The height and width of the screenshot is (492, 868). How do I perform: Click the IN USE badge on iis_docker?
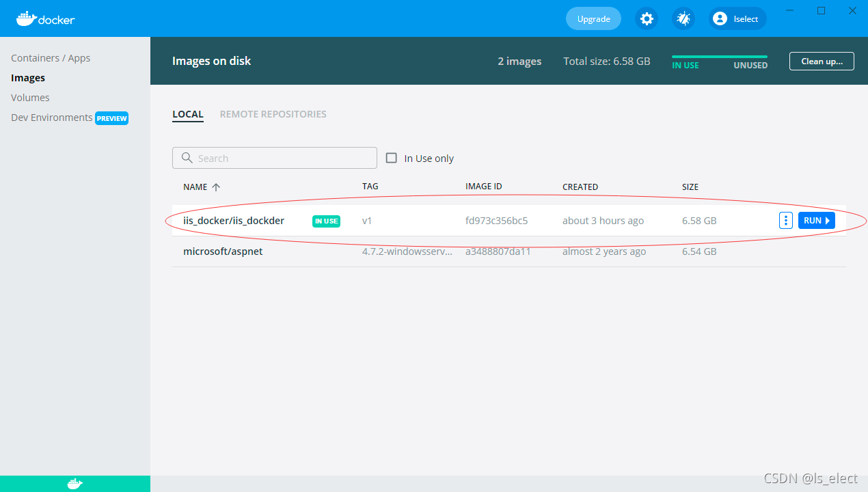pos(326,221)
